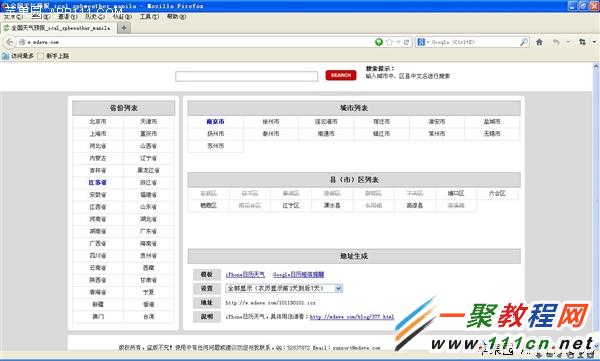Click the generated .ics address text

(271, 303)
